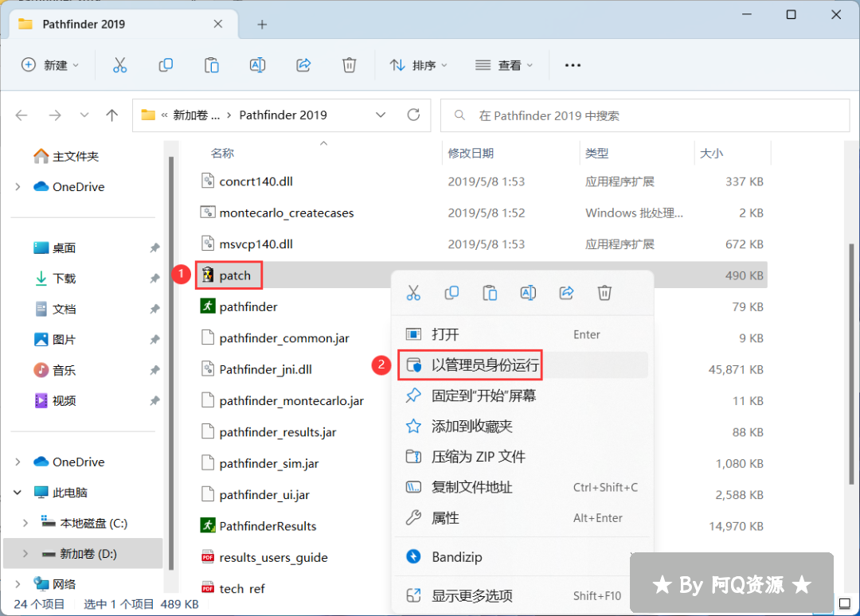Click the Copy icon in the context menu
The image size is (860, 616).
point(451,293)
